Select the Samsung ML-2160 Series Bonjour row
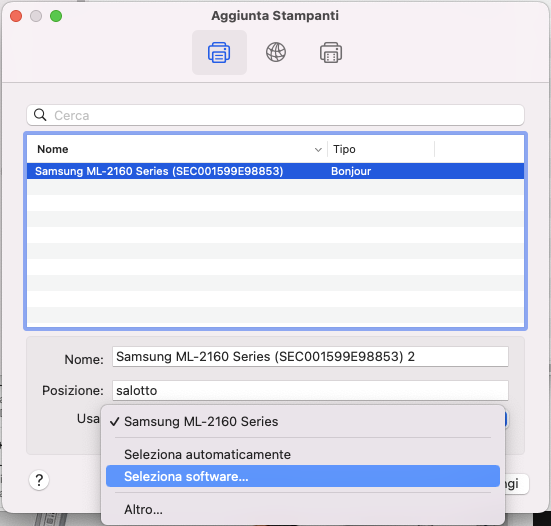 (276, 171)
